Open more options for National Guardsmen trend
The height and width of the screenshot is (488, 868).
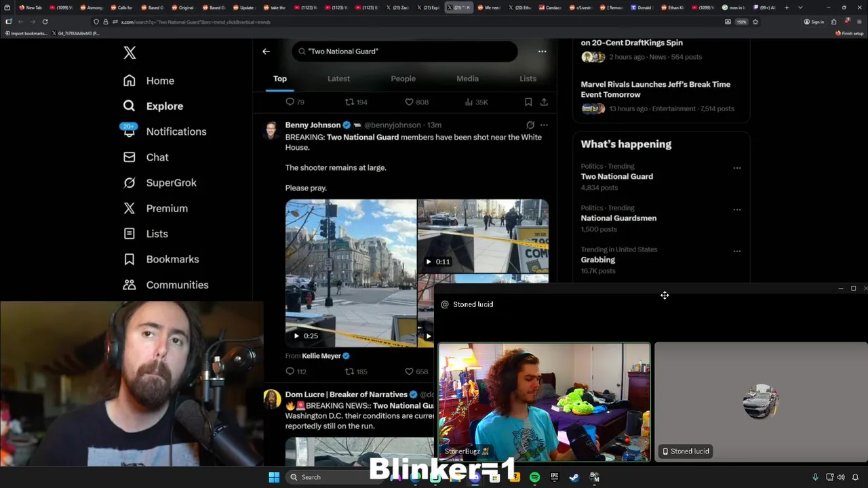coord(737,209)
